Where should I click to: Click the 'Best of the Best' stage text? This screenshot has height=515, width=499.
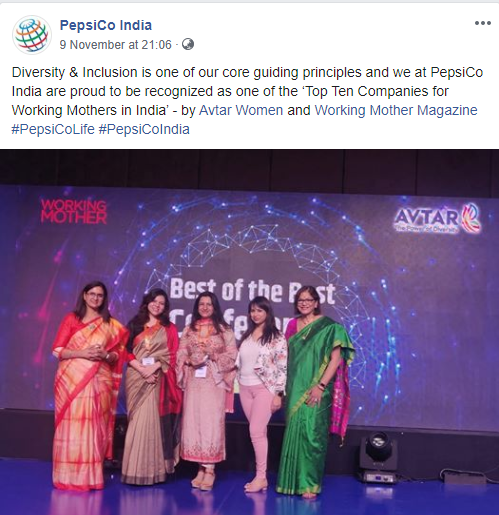[252, 292]
